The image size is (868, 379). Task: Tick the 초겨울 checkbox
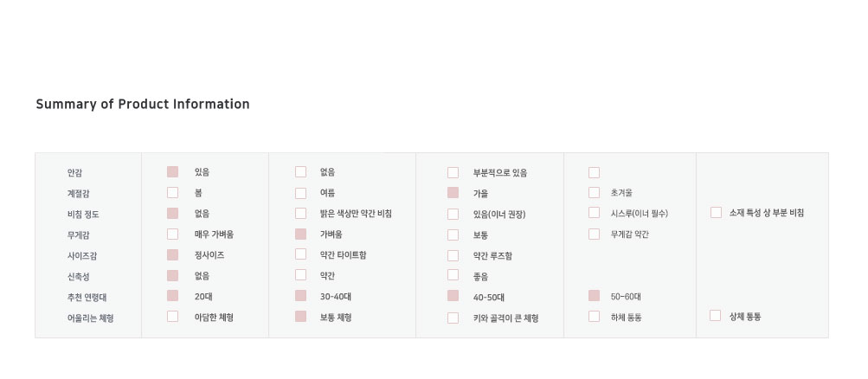(594, 193)
